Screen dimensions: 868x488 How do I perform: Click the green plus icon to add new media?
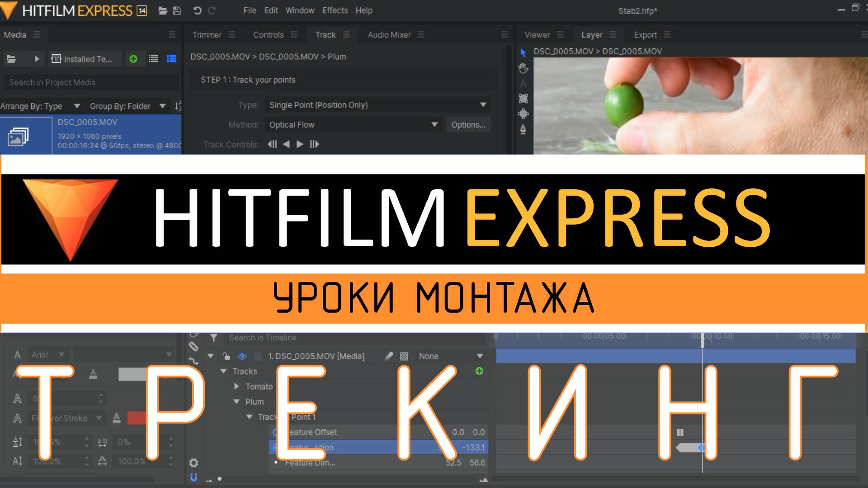[x=134, y=58]
